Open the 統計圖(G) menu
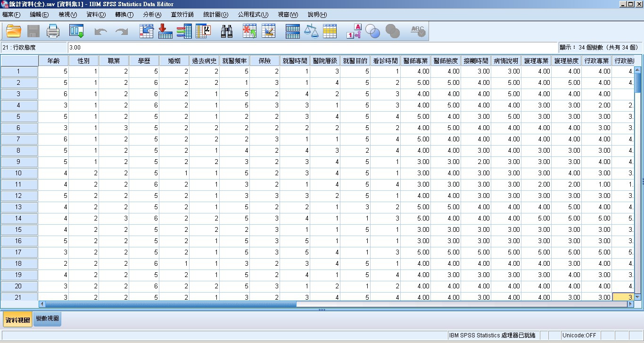Image resolution: width=644 pixels, height=343 pixels. click(x=215, y=15)
